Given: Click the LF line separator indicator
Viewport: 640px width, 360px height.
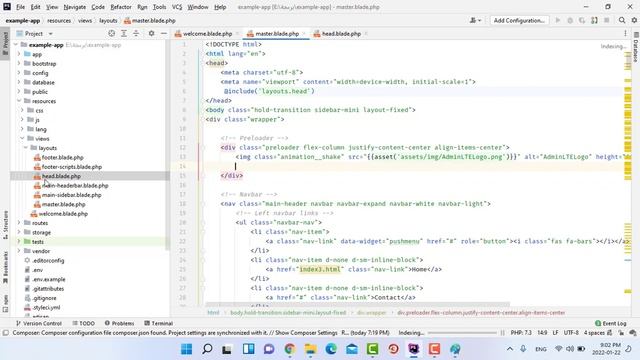Looking at the screenshot, I should point(555,333).
